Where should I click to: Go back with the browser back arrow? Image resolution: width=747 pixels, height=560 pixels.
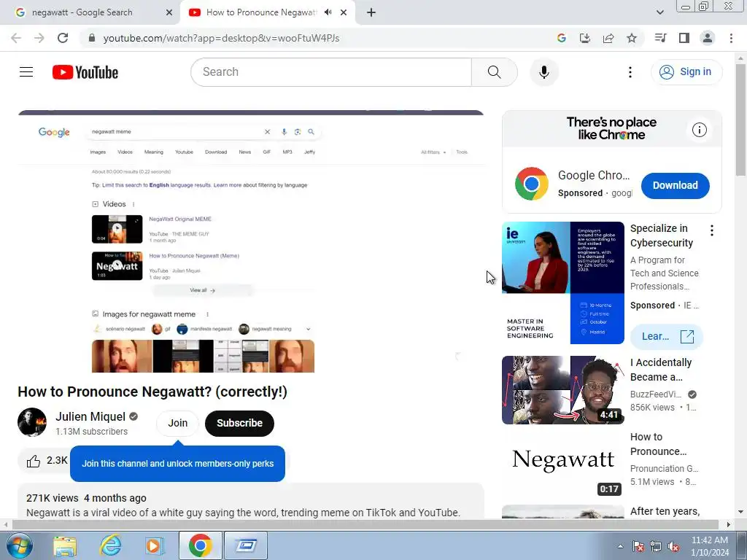coord(16,38)
